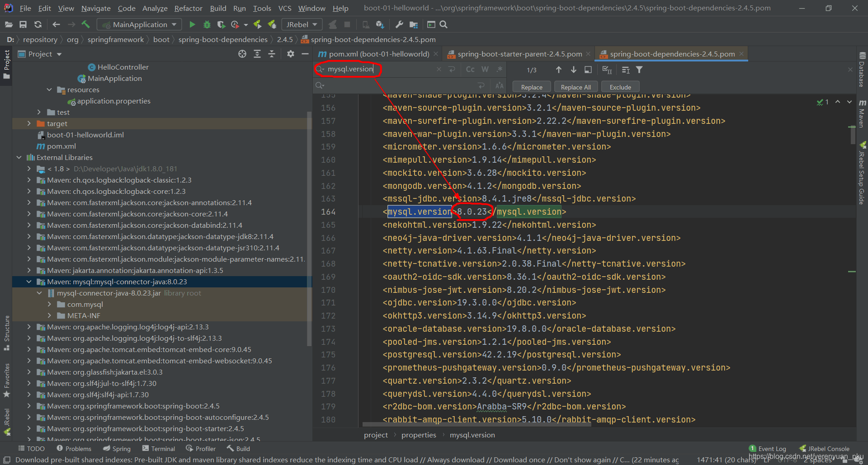Open the Navigate menu

(96, 8)
